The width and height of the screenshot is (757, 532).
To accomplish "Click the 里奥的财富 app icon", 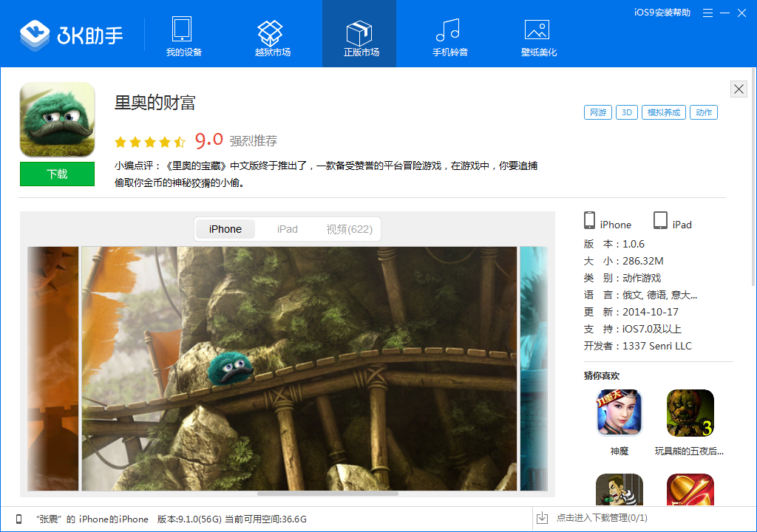I will pyautogui.click(x=57, y=119).
